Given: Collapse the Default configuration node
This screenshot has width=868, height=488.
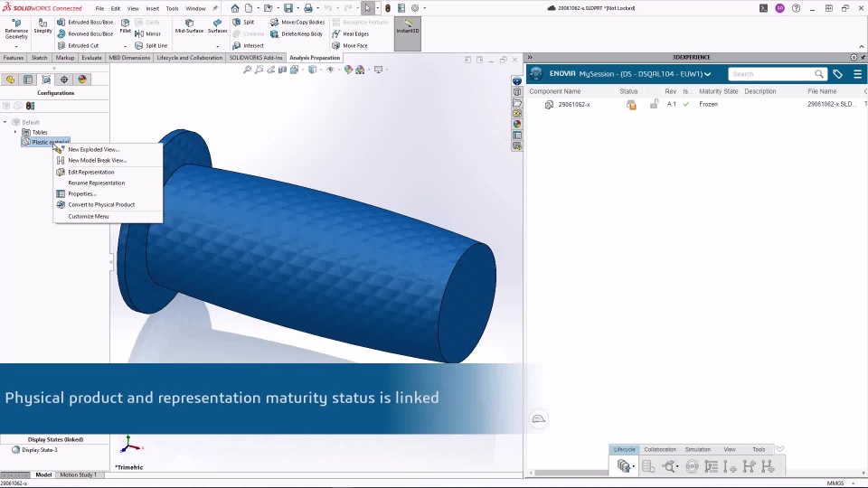Looking at the screenshot, I should tap(5, 122).
